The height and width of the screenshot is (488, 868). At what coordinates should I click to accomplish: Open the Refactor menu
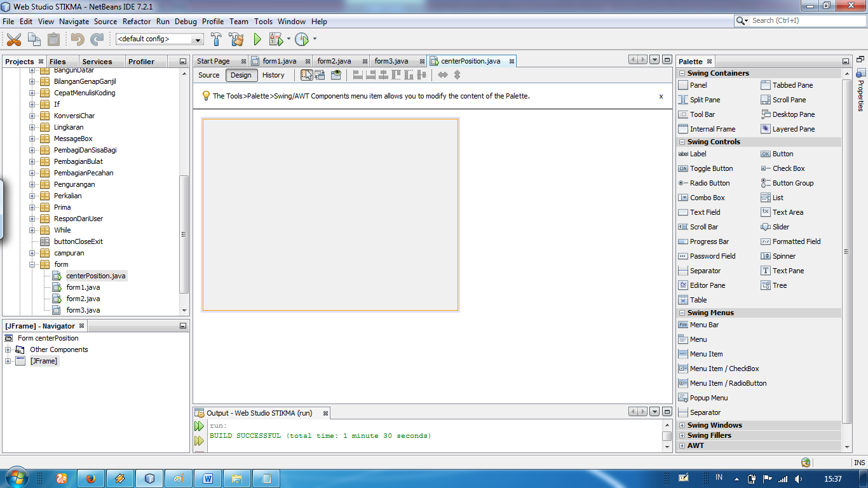pos(137,21)
